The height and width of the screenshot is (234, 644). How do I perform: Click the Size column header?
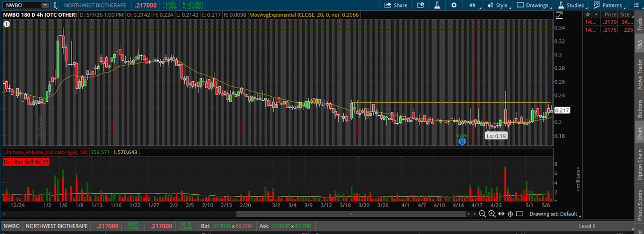626,14
